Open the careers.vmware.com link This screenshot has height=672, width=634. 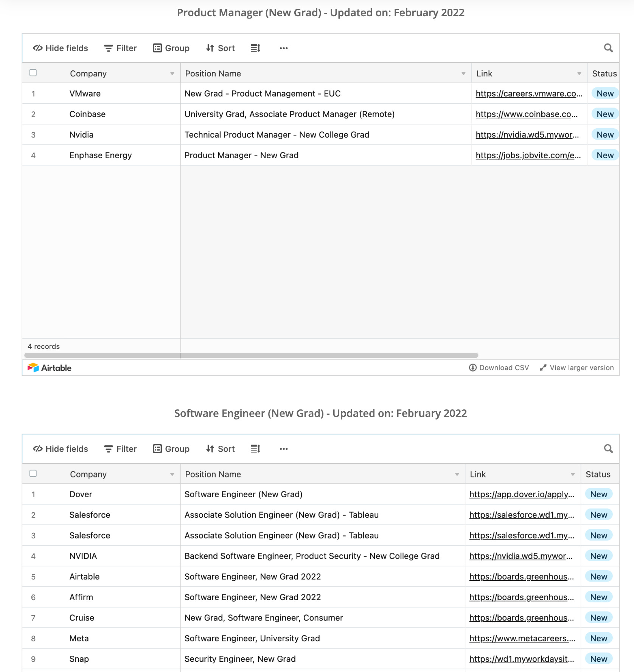pos(529,93)
